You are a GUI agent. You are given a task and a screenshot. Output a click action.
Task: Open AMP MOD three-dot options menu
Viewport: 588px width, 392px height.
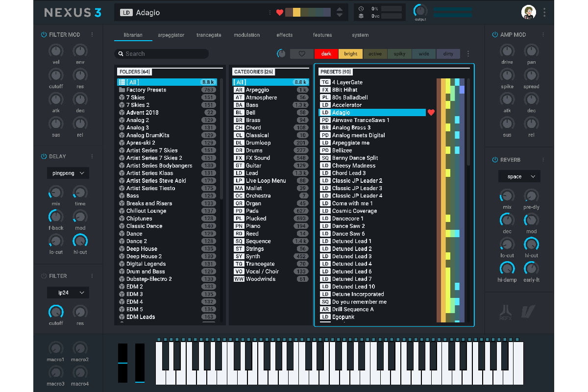tap(543, 35)
